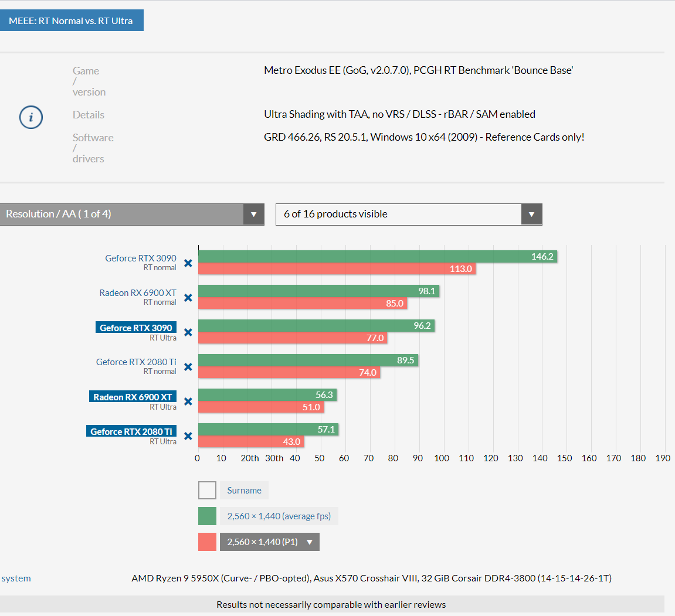Viewport: 675px width, 616px height.
Task: Open the highlighted Geforce RTX 3090 RT Ultra label
Action: click(136, 328)
